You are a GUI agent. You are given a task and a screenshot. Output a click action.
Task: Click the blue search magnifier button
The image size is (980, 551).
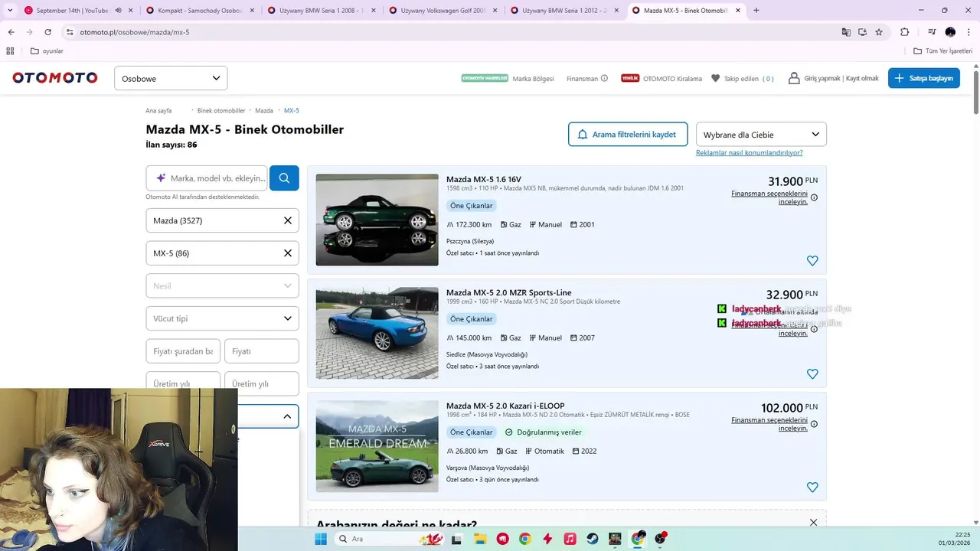point(284,178)
